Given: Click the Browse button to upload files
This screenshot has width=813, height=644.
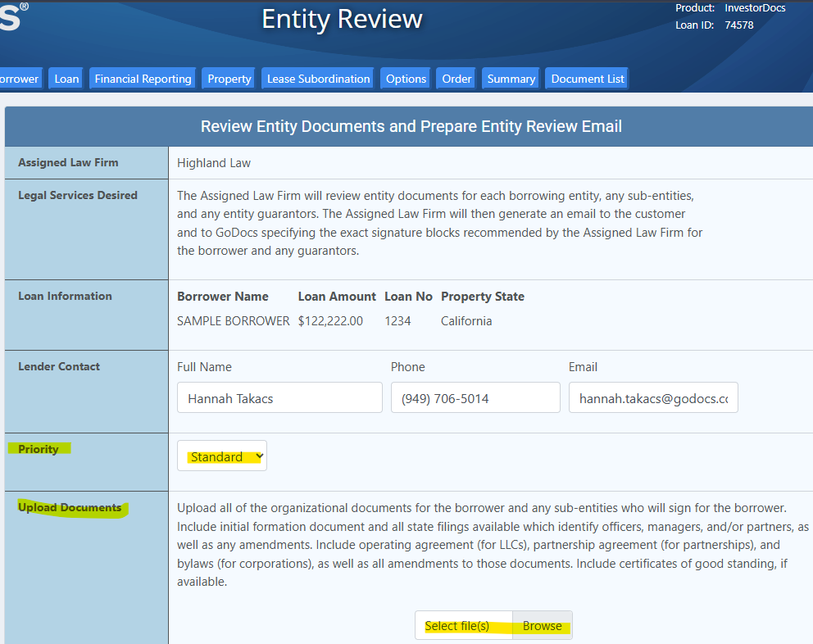Looking at the screenshot, I should (x=543, y=626).
